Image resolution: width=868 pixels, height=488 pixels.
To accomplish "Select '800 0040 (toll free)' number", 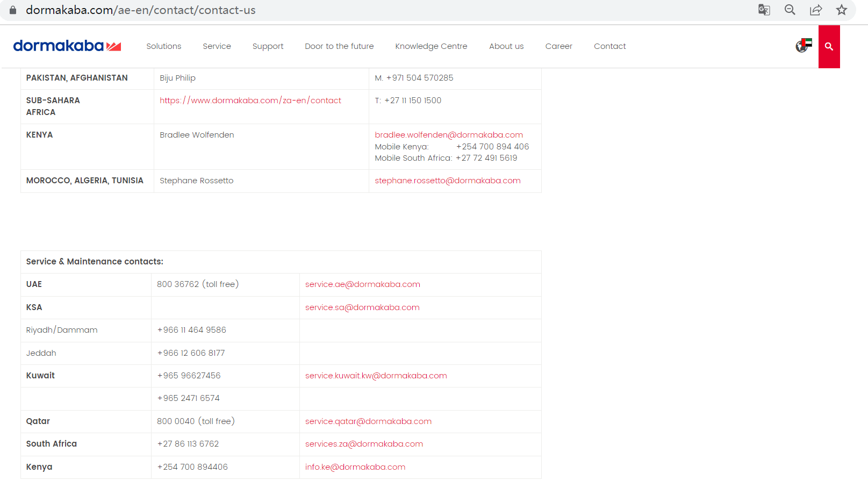I will [196, 421].
